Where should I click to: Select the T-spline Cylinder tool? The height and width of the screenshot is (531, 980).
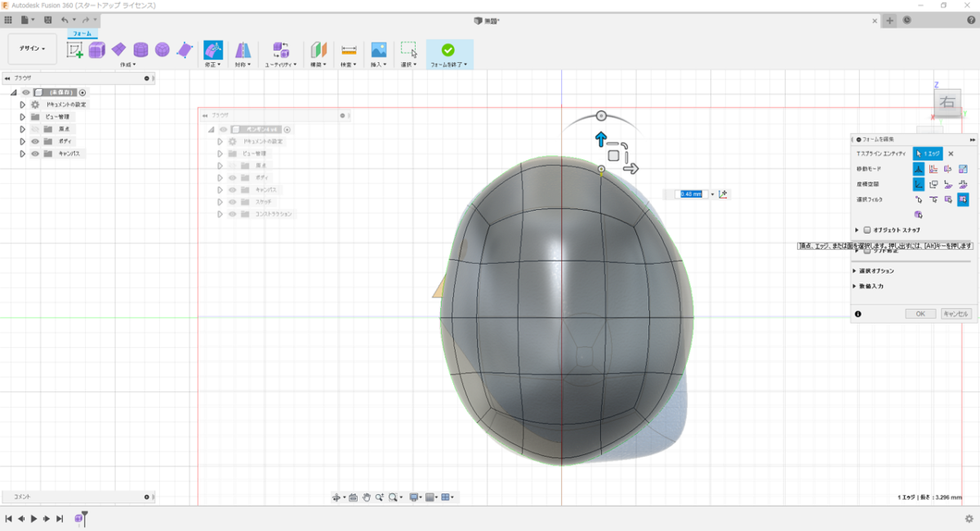pos(140,50)
